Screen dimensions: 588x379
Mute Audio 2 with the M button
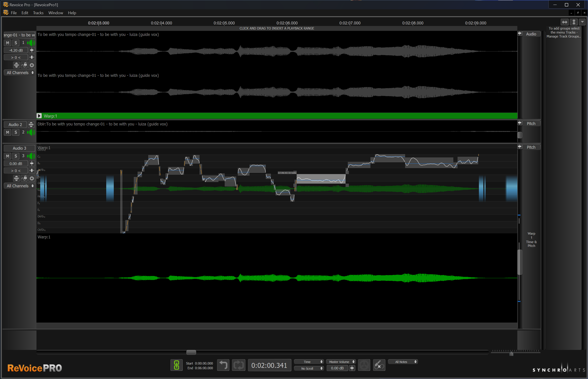coord(8,132)
